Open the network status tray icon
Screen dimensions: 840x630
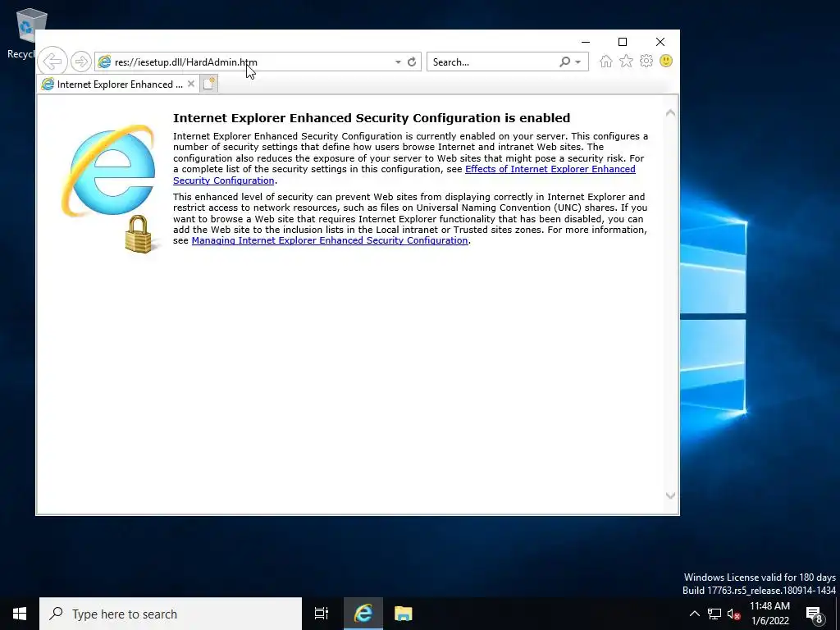(714, 614)
